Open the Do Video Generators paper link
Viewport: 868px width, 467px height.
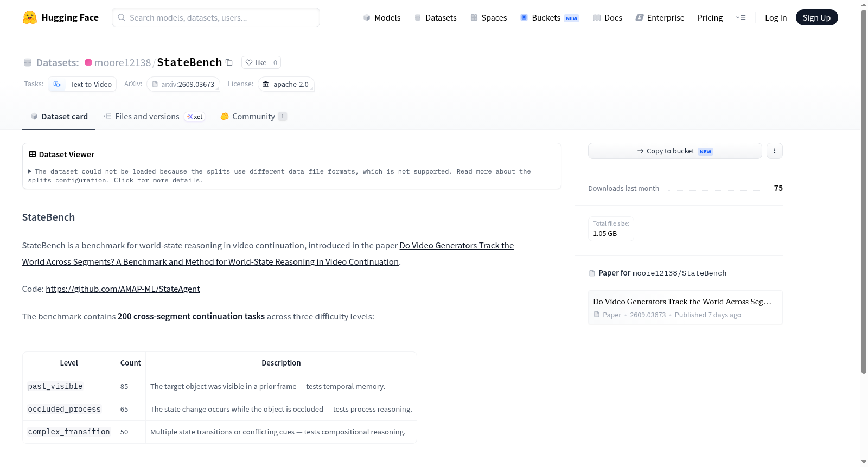coord(268,254)
